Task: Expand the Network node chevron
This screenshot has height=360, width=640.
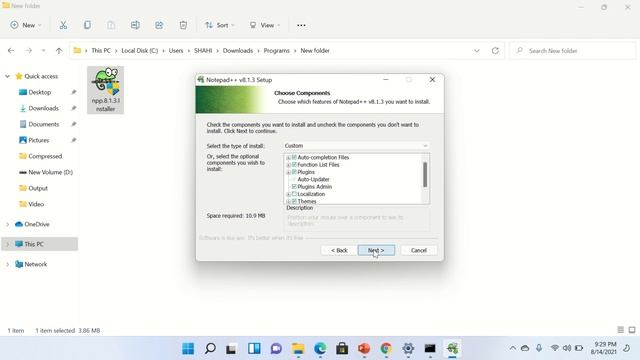Action: (x=7, y=264)
